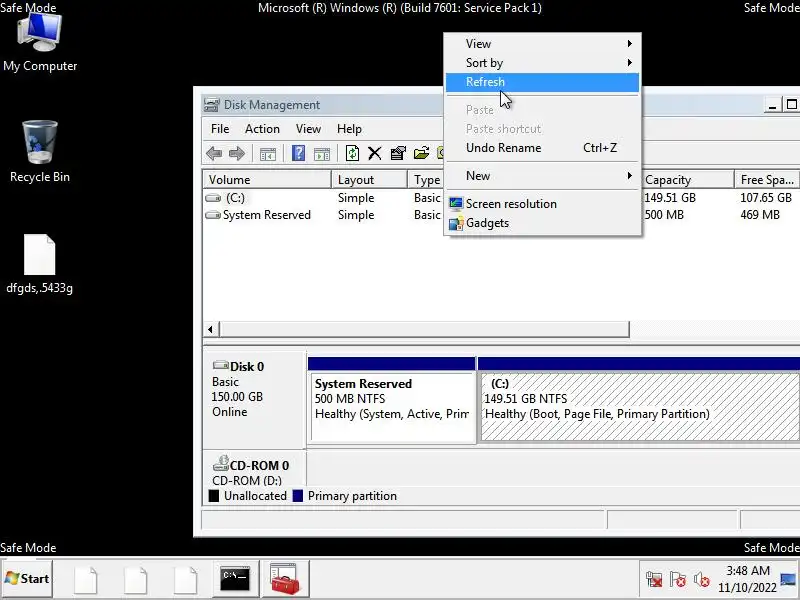Open the Action menu

click(x=262, y=129)
